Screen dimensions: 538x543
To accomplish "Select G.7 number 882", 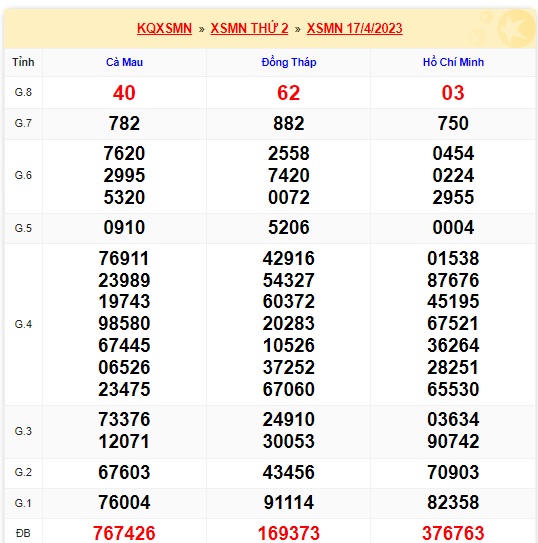I will [289, 123].
